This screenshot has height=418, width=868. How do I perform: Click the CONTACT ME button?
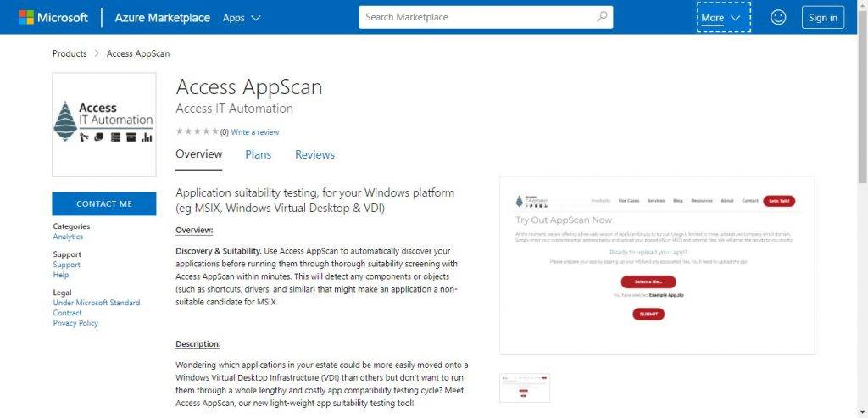click(x=104, y=203)
